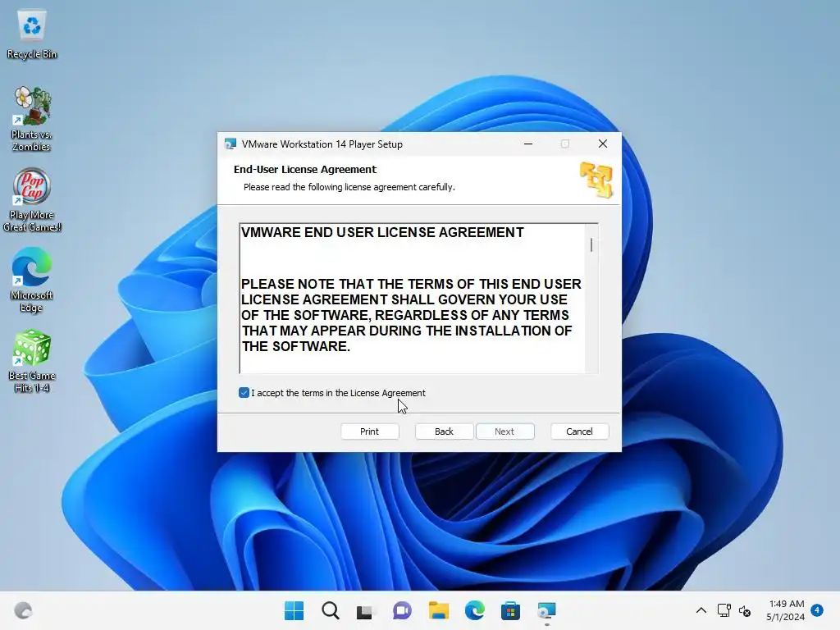Select the Best Game Hits 1-4 shortcut

tap(32, 361)
